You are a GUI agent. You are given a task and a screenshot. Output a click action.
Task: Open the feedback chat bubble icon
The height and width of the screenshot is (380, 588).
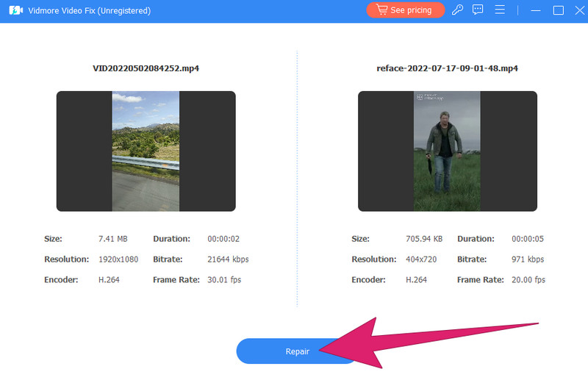478,10
